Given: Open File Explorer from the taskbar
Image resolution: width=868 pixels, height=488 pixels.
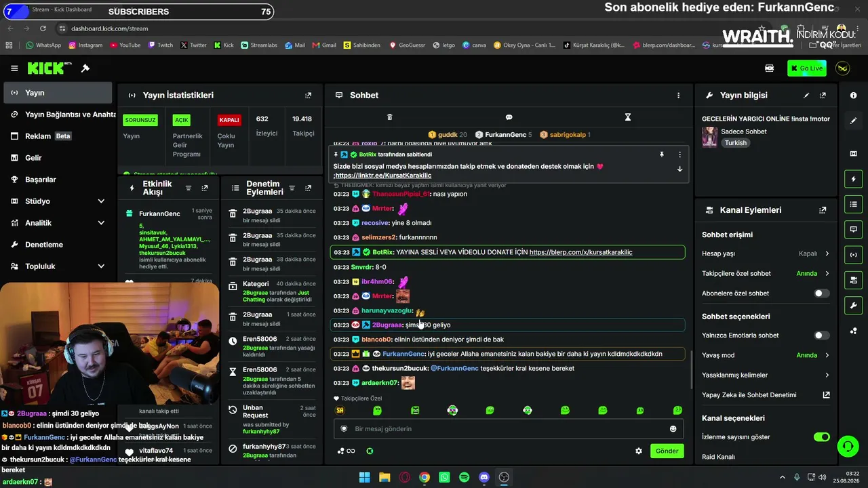Looking at the screenshot, I should tap(384, 477).
